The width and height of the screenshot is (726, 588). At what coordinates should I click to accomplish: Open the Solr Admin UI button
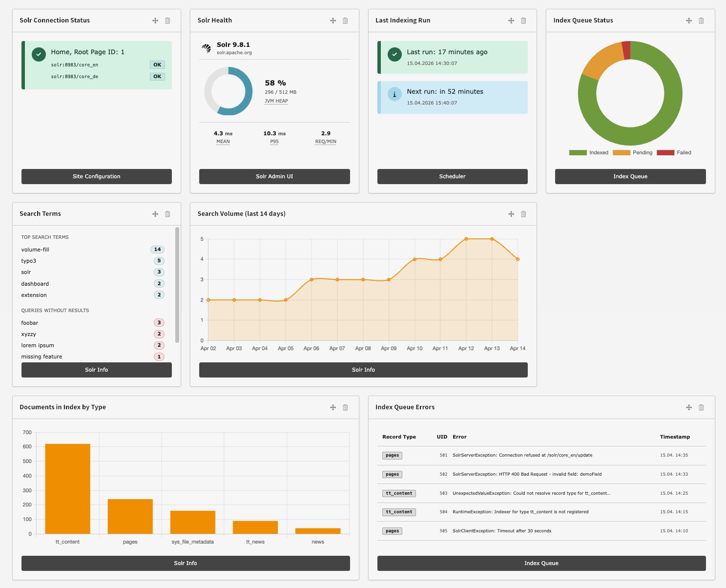[x=274, y=176]
